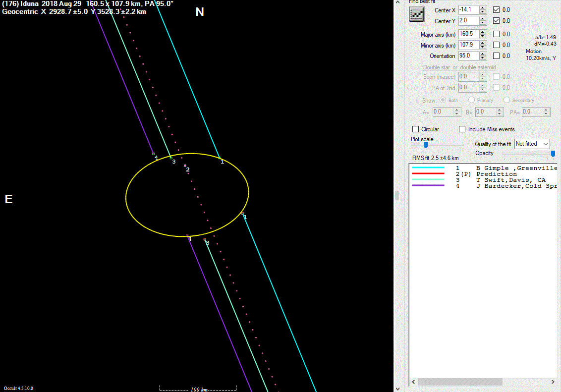Click the E compass label on the plot
The image size is (561, 392).
(8, 199)
